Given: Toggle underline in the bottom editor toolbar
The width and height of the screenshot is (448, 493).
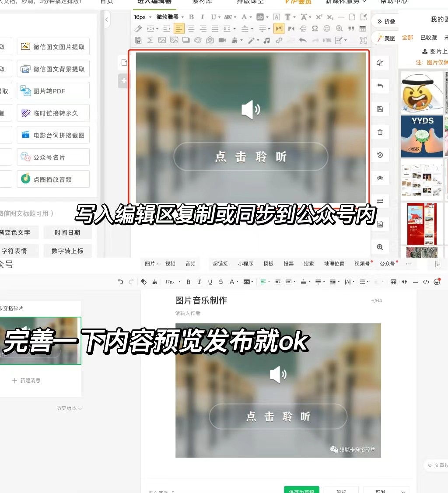Looking at the screenshot, I should (210, 282).
